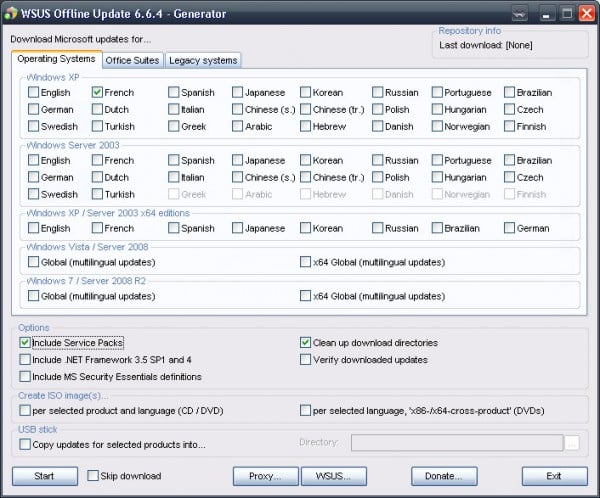Enable Russian under XP / Server 2003 x64 editions
600x498 pixels.
click(378, 228)
